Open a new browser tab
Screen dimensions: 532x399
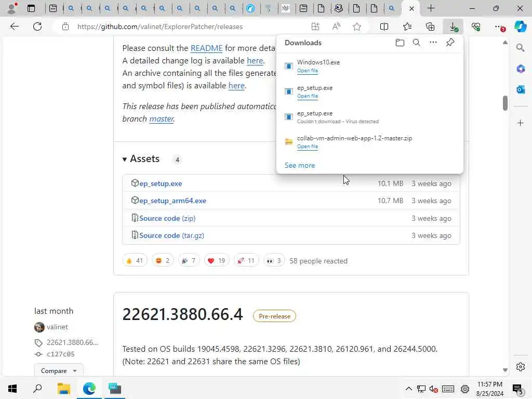coord(431,8)
